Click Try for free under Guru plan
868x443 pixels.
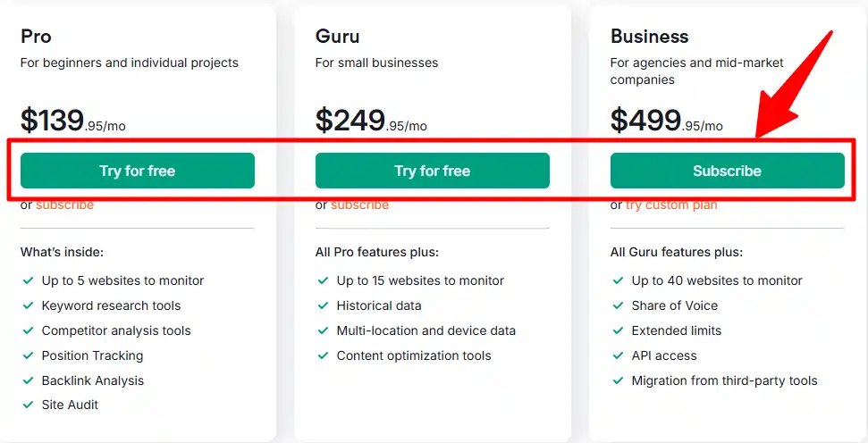tap(432, 171)
